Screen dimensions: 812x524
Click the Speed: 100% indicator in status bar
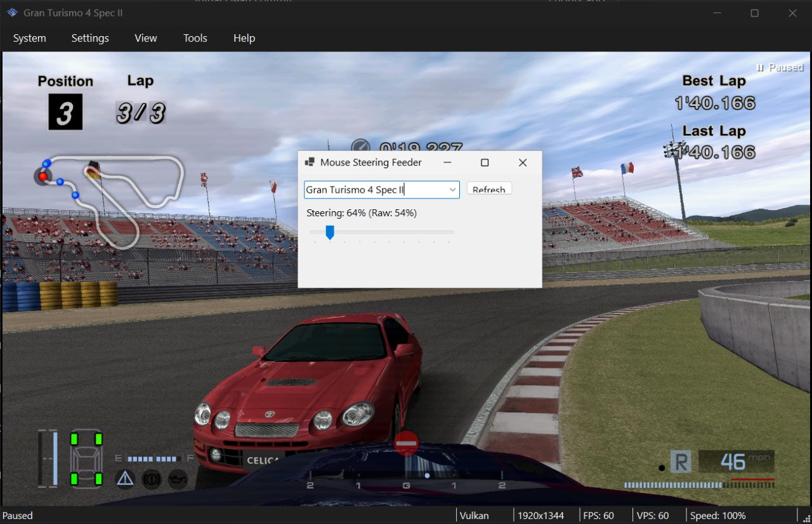tap(719, 515)
